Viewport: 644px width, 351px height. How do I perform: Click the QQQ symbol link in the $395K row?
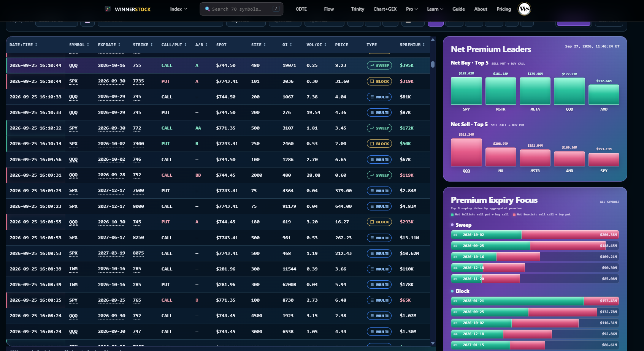73,65
